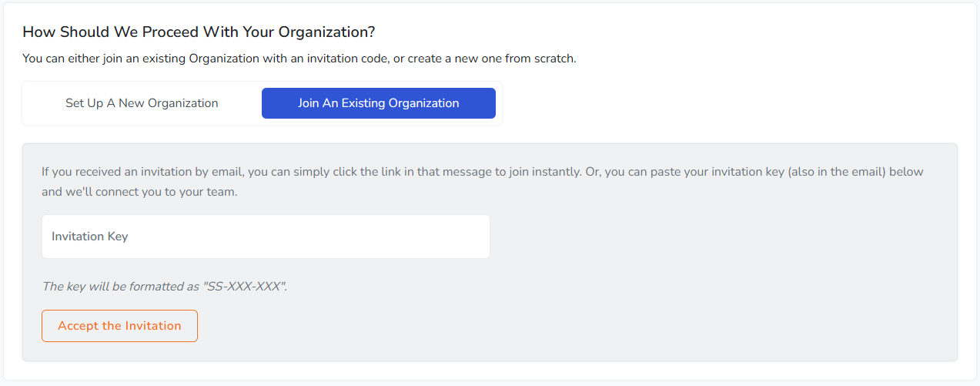Click the "Invitation Key" placeholder label
Screen dimensions: 980x386
(x=90, y=237)
